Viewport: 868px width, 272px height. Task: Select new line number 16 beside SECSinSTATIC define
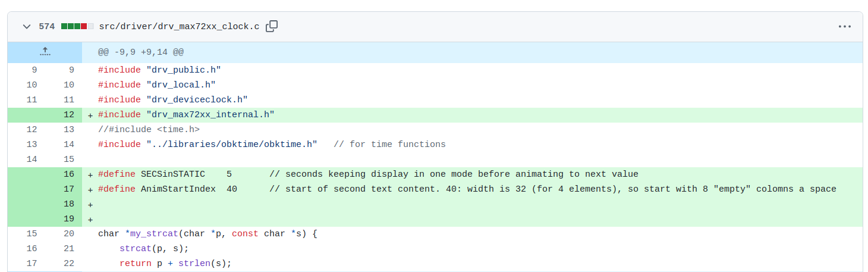coord(69,174)
